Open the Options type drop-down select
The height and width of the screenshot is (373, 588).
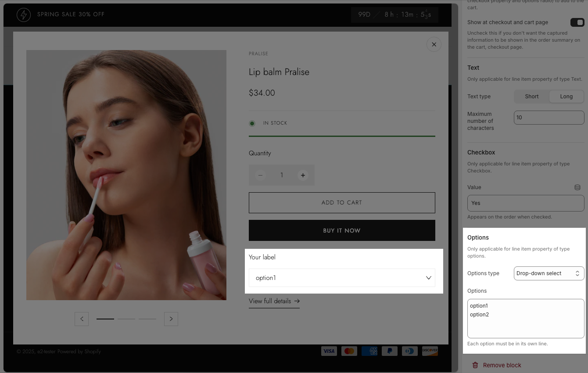tap(549, 273)
